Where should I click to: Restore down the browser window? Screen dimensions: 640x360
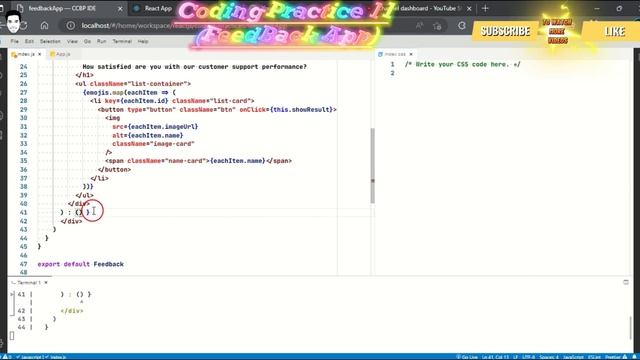tap(619, 8)
